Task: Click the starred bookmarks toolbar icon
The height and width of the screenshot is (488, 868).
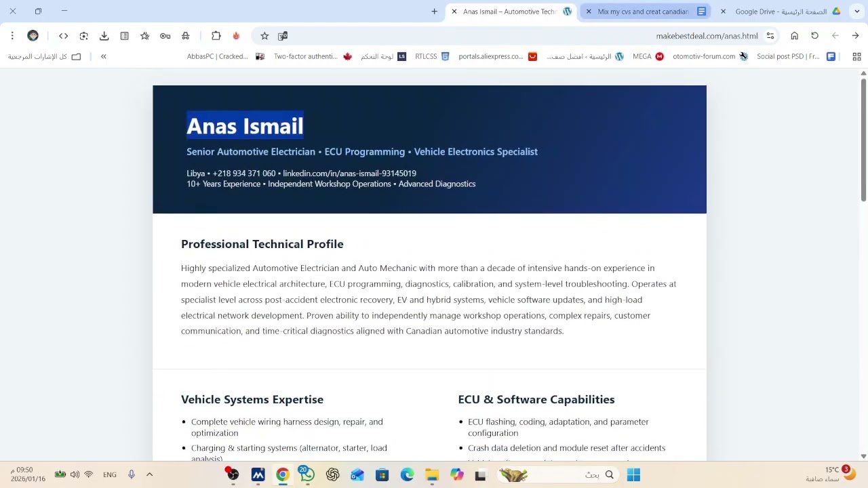Action: pyautogui.click(x=144, y=36)
